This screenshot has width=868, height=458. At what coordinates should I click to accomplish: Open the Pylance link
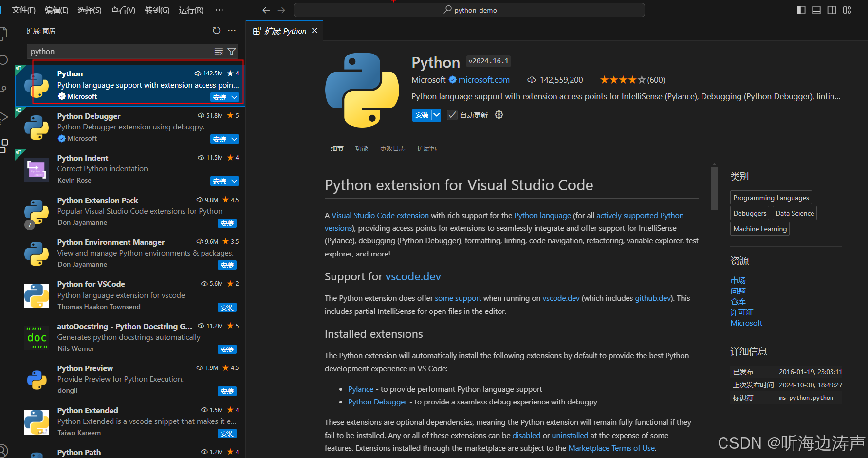361,389
